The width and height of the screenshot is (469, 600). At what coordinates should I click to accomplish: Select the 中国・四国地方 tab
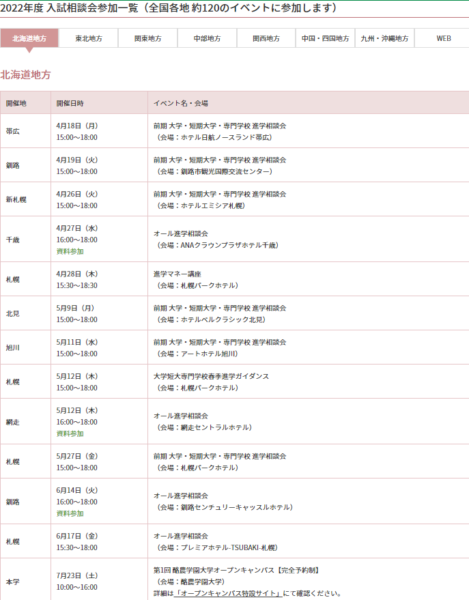coord(325,38)
